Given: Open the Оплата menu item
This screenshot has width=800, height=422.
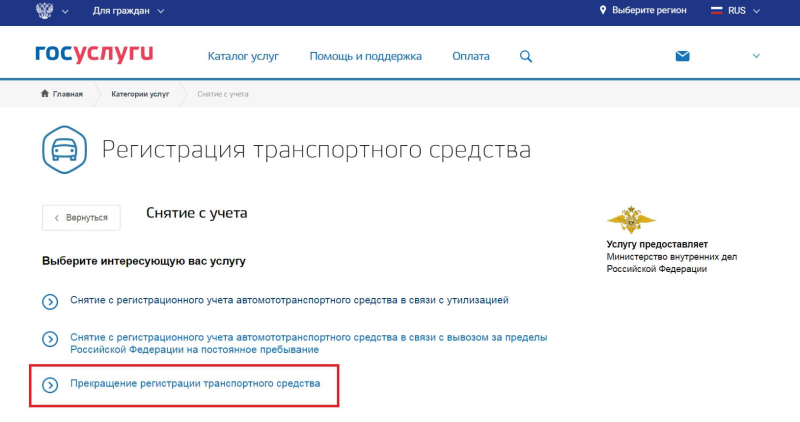Looking at the screenshot, I should coord(470,56).
